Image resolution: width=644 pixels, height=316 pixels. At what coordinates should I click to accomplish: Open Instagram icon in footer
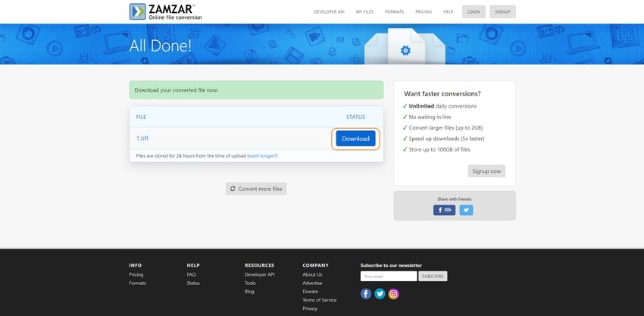pos(393,293)
